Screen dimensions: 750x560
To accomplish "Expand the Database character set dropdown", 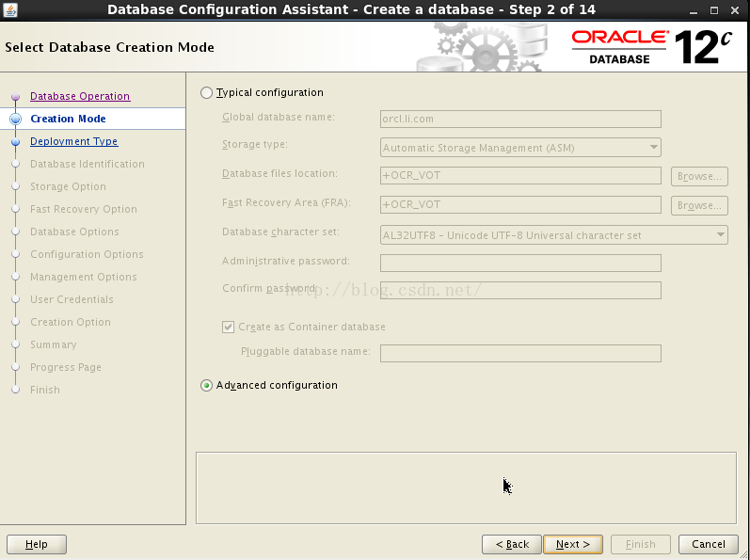I will (x=553, y=235).
